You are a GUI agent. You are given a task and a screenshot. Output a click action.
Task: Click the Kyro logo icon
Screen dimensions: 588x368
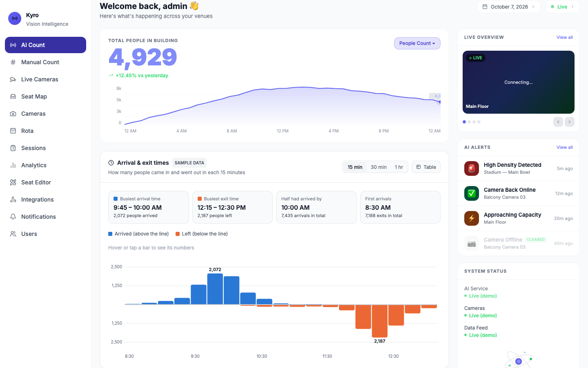coord(15,18)
